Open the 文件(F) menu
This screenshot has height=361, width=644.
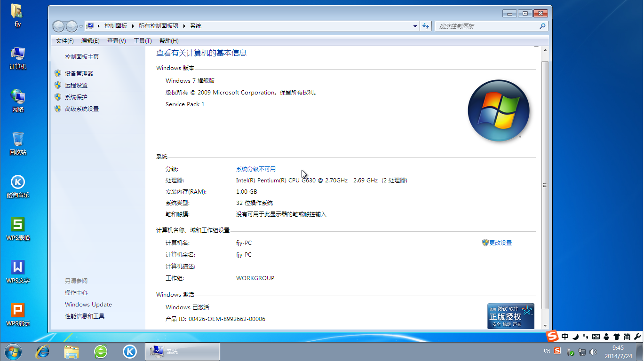(x=64, y=41)
